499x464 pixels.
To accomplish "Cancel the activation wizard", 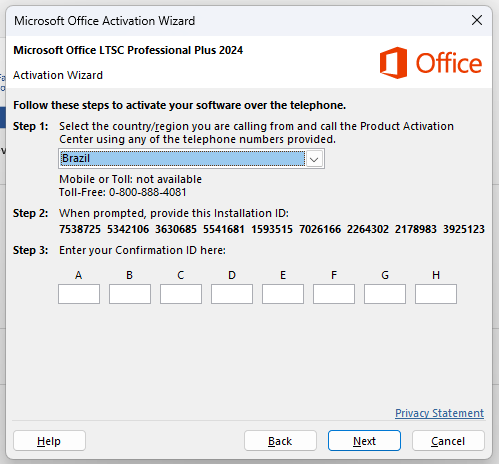I will (x=448, y=441).
